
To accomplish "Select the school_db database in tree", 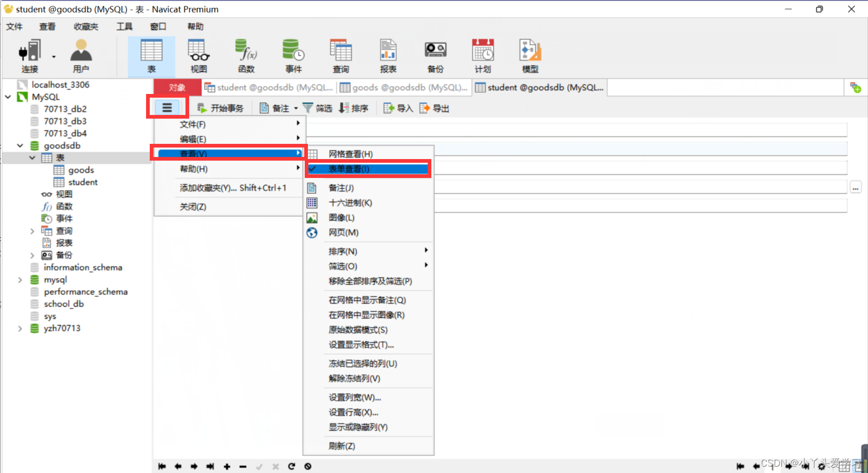I will click(x=64, y=304).
